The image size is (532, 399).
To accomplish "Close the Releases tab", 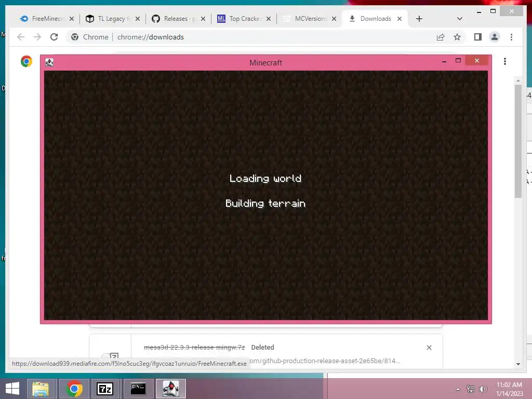I will tap(203, 19).
